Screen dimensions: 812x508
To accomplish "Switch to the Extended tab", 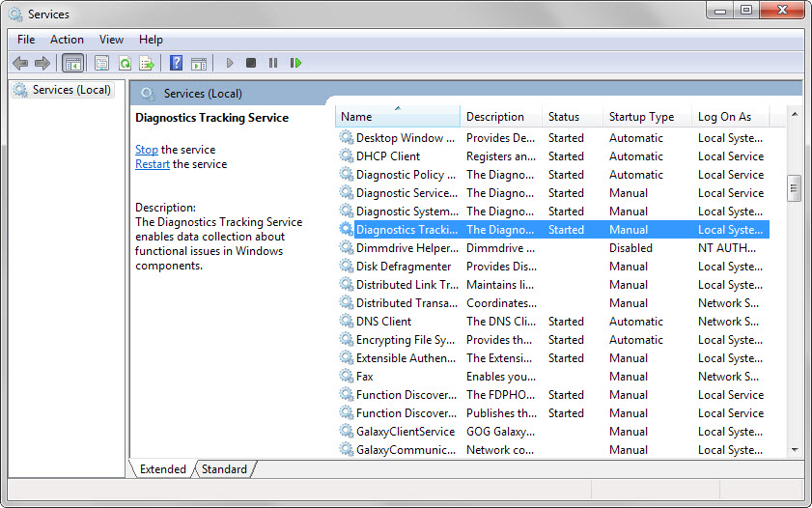I will [162, 469].
